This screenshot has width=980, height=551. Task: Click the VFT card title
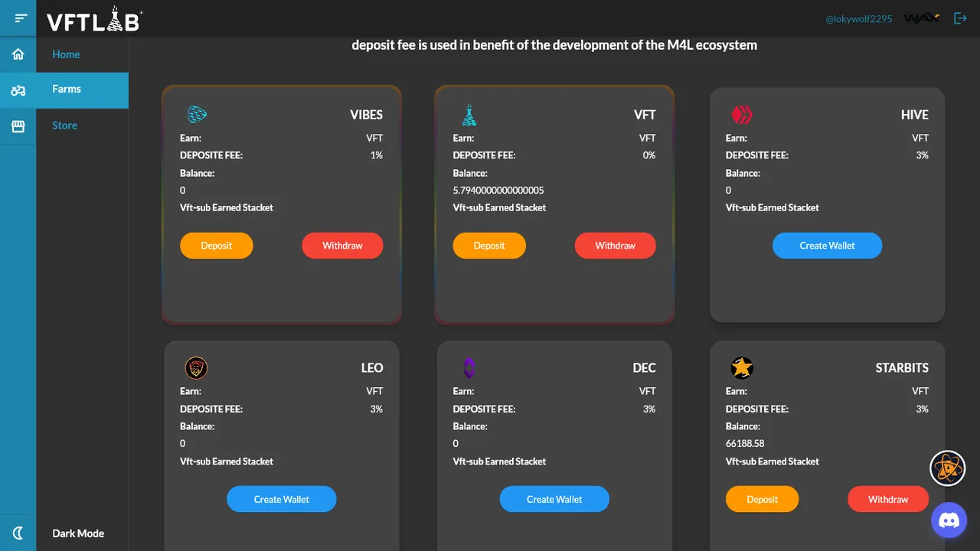pyautogui.click(x=645, y=115)
